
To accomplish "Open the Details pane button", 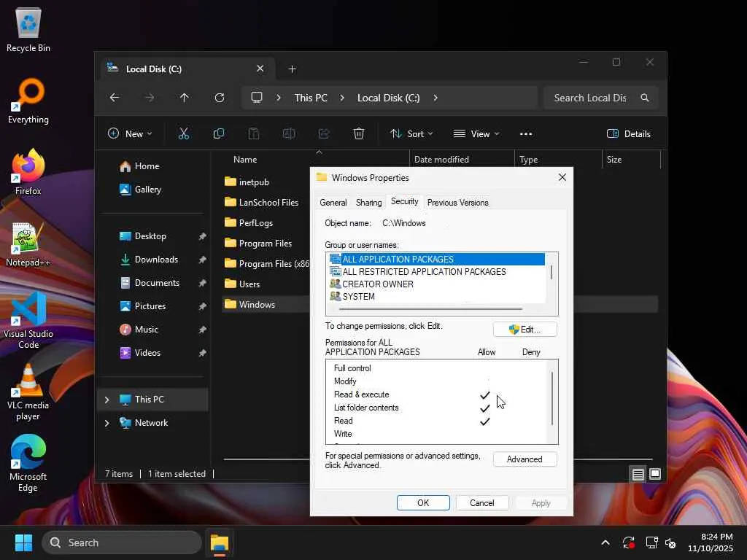I will (628, 133).
